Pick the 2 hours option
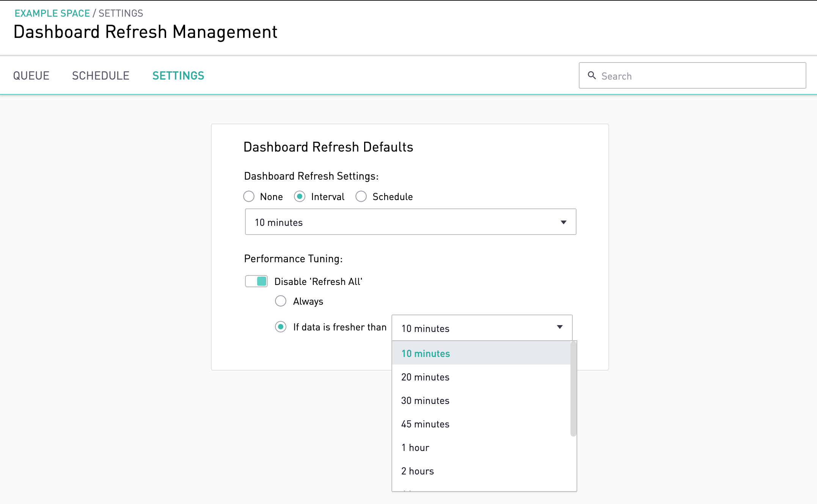 [x=418, y=471]
